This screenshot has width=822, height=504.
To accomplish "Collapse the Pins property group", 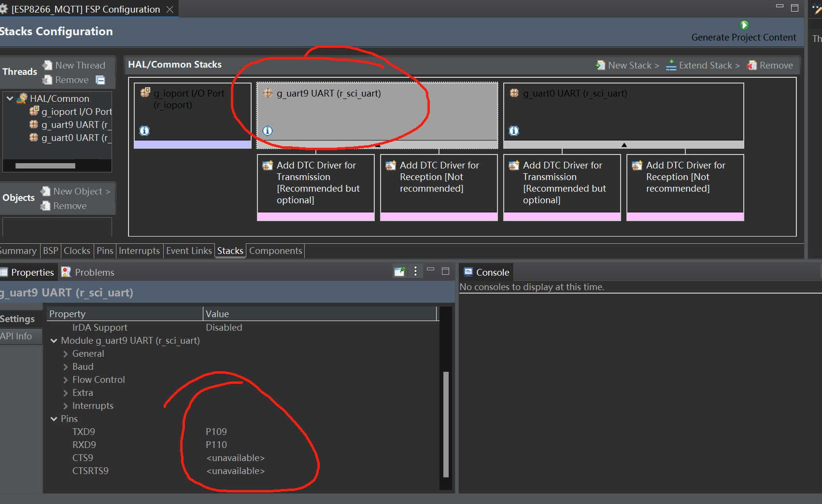I will point(54,419).
